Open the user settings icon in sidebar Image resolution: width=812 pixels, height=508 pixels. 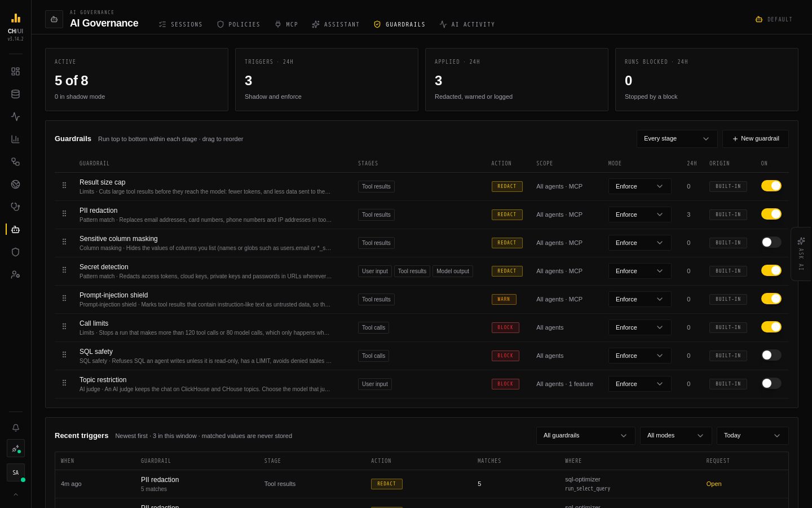pyautogui.click(x=15, y=275)
